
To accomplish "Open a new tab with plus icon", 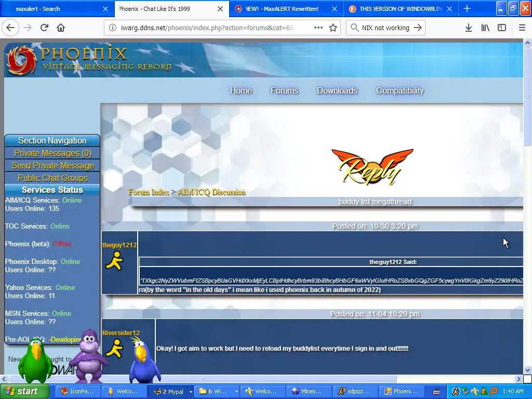I will 467,8.
